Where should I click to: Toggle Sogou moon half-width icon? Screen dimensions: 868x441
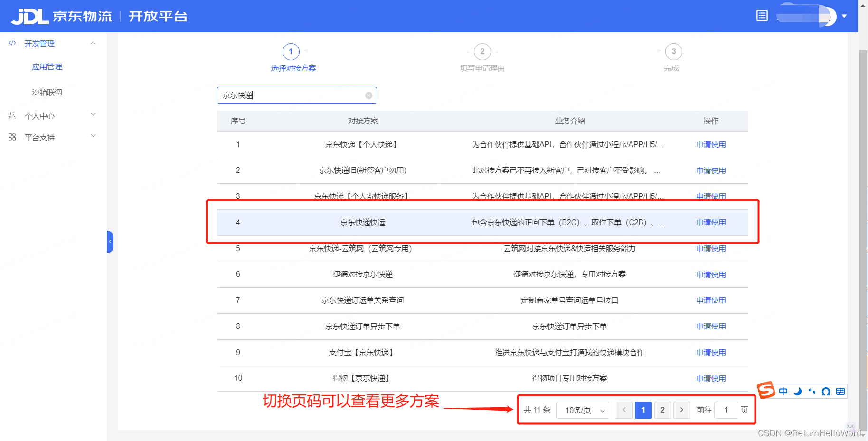[798, 392]
